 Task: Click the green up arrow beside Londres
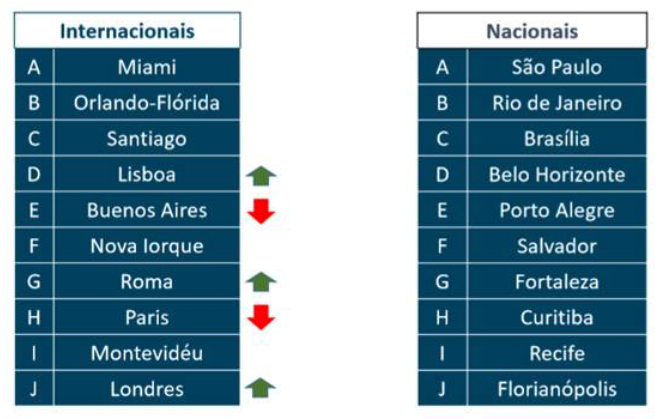261,388
